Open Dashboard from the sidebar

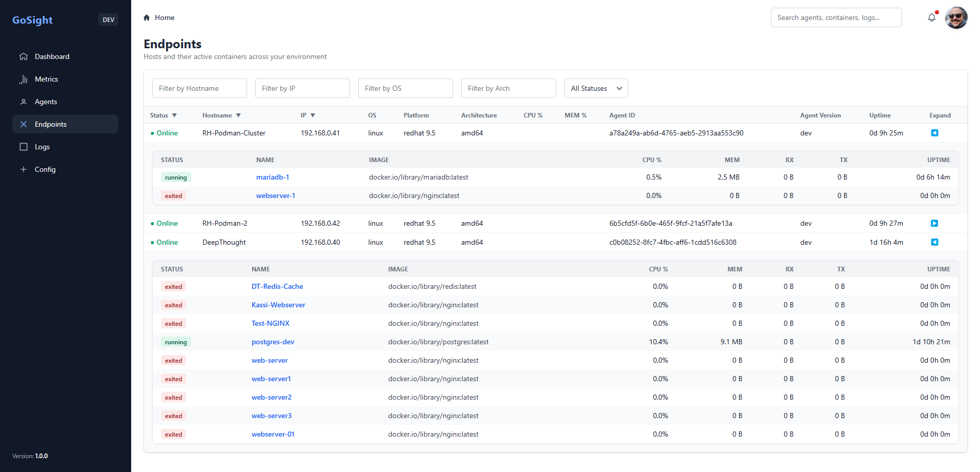pos(52,56)
